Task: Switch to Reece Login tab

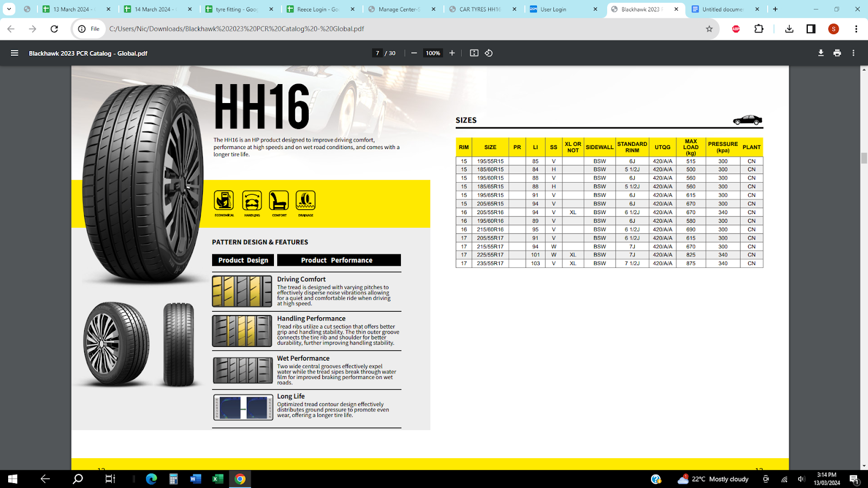Action: tap(321, 9)
